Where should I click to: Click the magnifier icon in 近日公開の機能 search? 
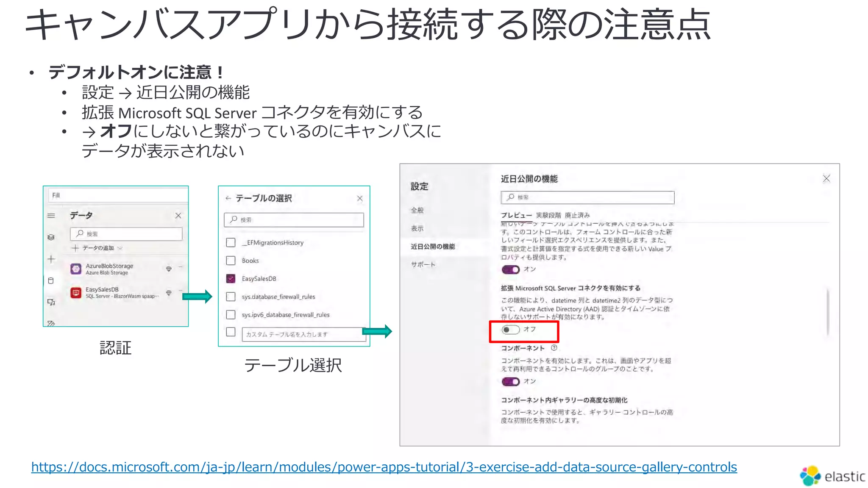point(511,197)
